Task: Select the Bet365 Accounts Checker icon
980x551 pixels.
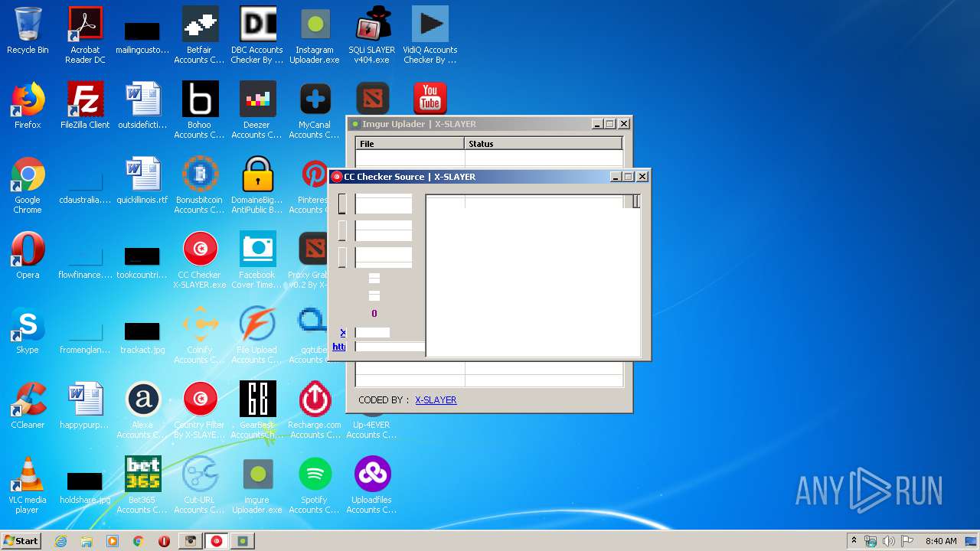Action: click(x=142, y=485)
